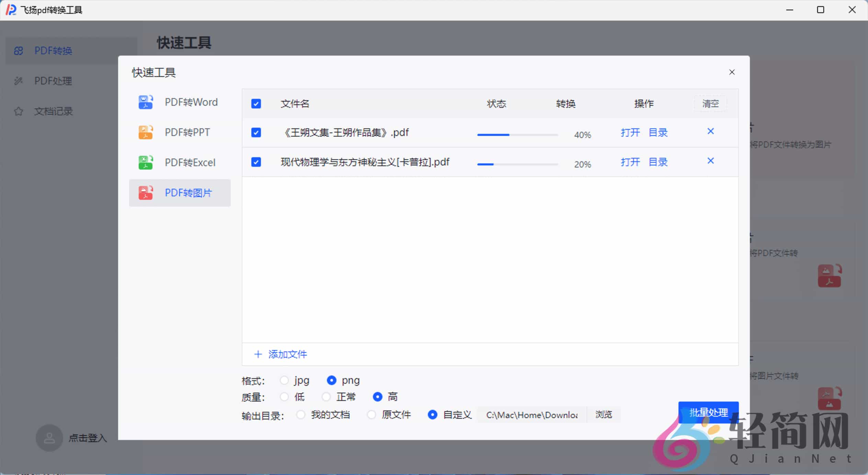The image size is (868, 475).
Task: Switch to the PDF转Excel tool
Action: click(x=190, y=162)
